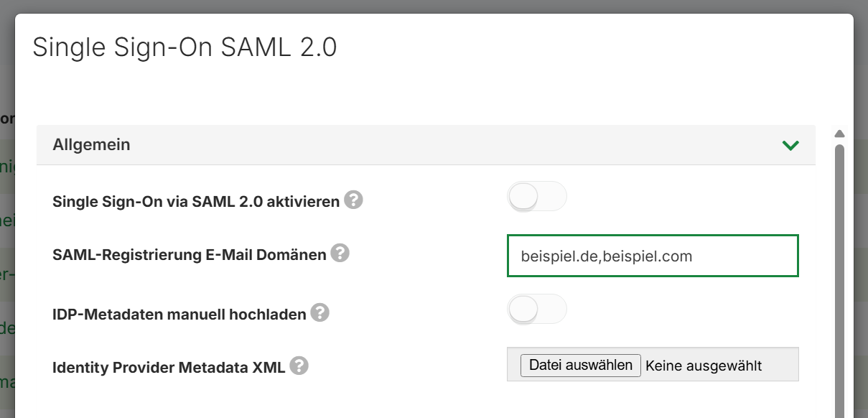Viewport: 868px width, 418px height.
Task: Toggle IDP-Metadaten manuell hochladen switch
Action: (x=537, y=310)
